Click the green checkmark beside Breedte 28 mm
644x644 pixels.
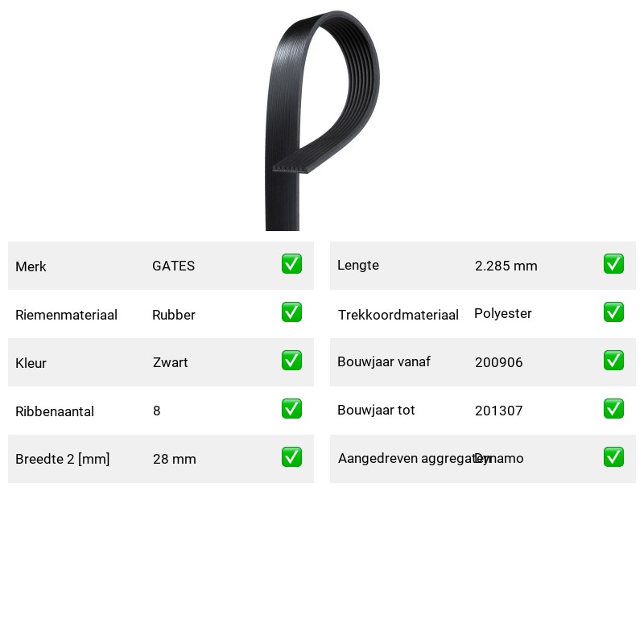[x=291, y=457]
